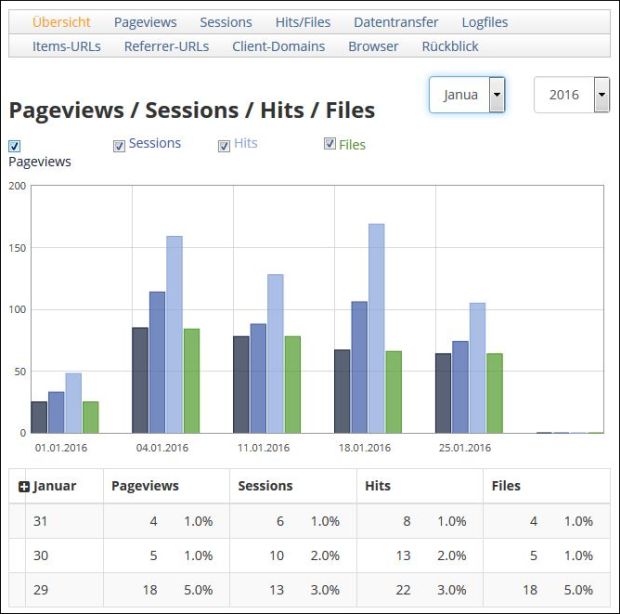Viewport: 620px width, 614px height.
Task: Toggle the Files checkbox
Action: (x=330, y=143)
